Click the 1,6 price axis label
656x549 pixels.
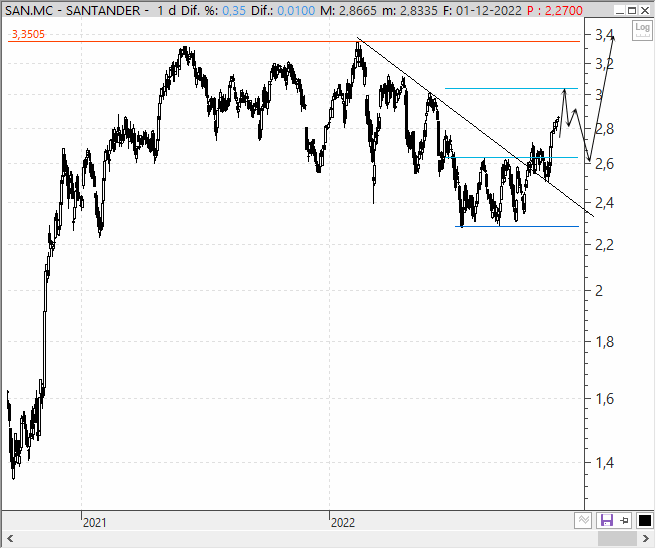[604, 399]
